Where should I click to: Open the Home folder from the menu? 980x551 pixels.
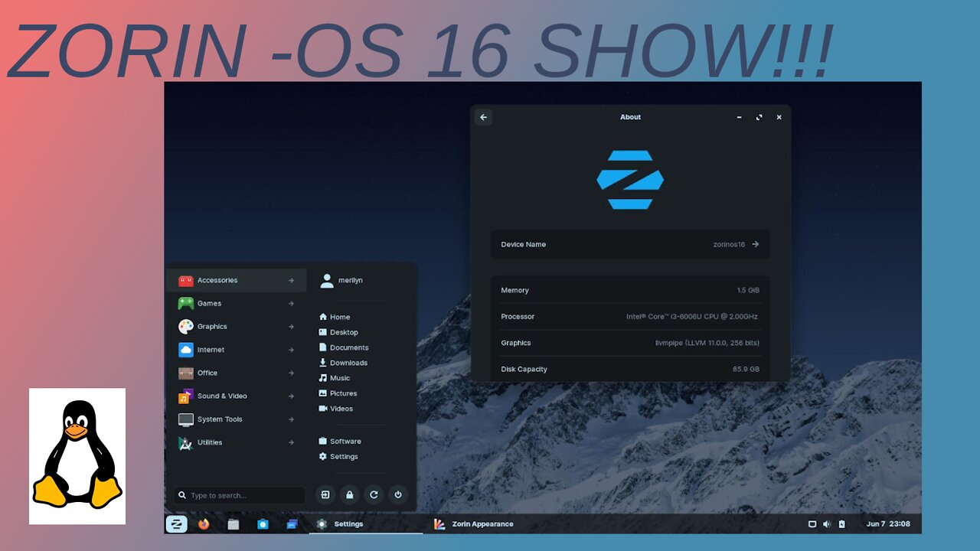[335, 317]
